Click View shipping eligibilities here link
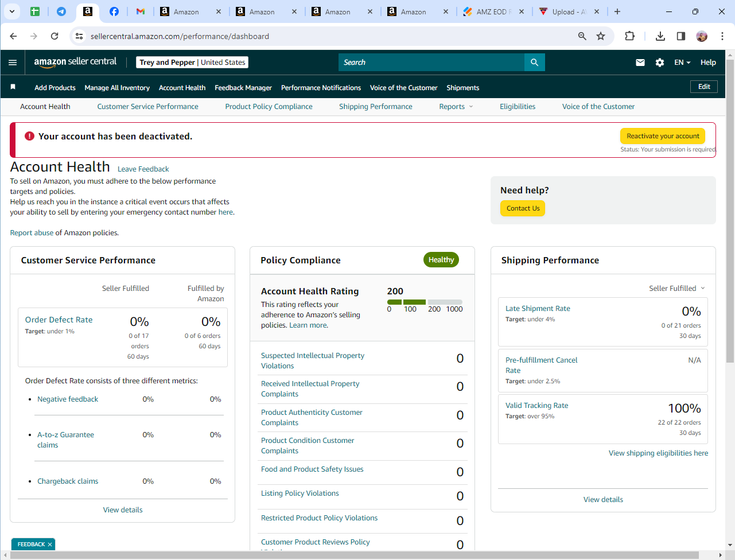Screen dimensions: 735x560 coord(659,453)
